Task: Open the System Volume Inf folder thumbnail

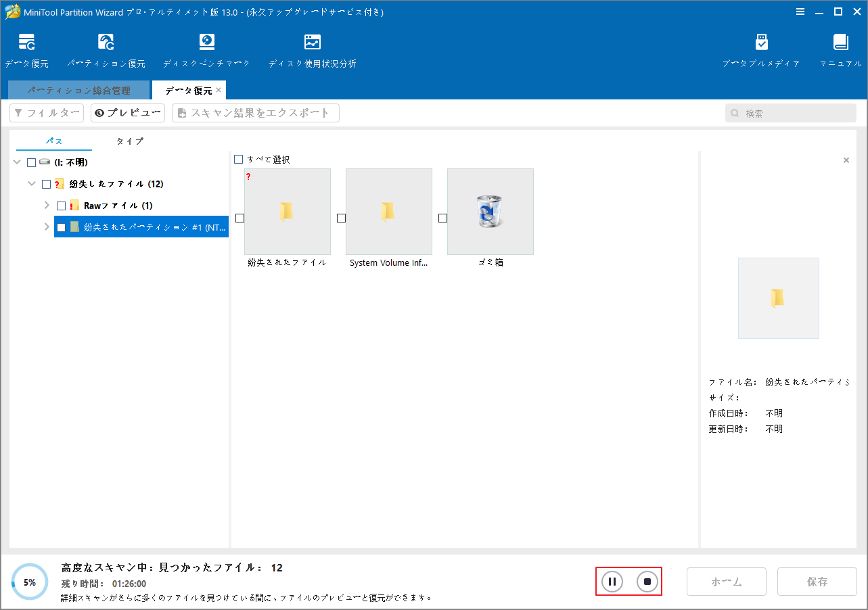Action: (x=388, y=211)
